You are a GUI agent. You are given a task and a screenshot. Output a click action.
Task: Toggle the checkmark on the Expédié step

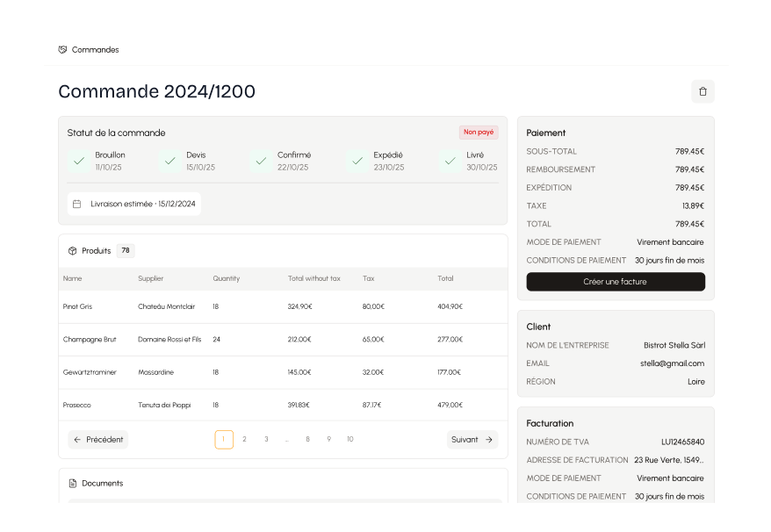point(357,161)
